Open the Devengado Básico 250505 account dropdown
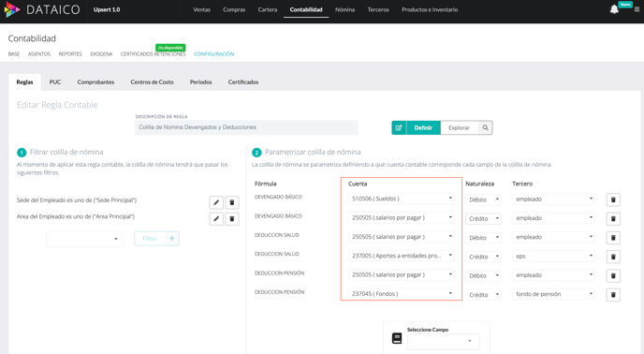Screen dimensions: 644x354 [x=402, y=217]
